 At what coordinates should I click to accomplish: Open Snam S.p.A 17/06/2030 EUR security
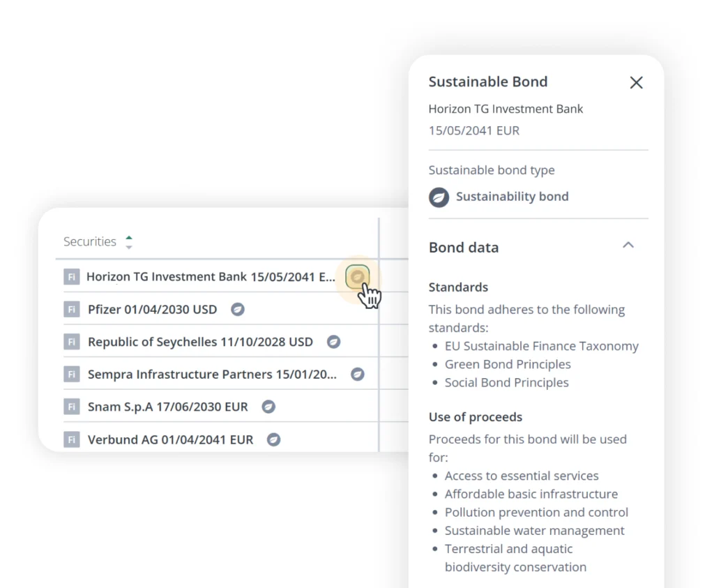(167, 407)
